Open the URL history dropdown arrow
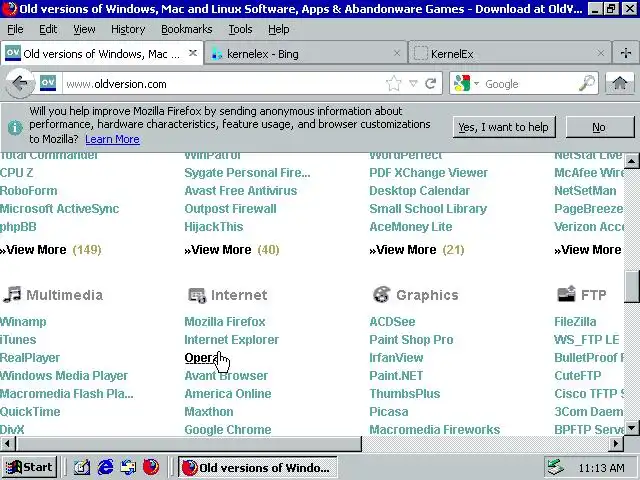Screen dimensions: 640x480 click(x=413, y=84)
